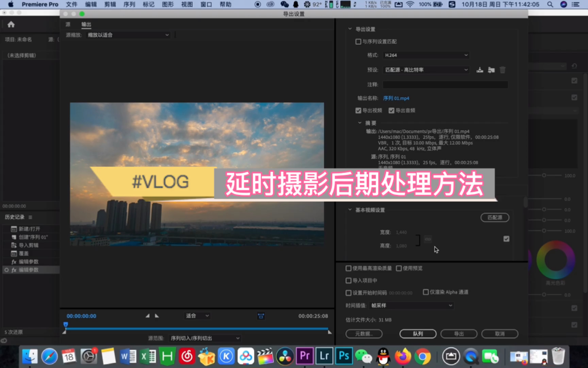
Task: Click the save preset icon
Action: (x=480, y=70)
